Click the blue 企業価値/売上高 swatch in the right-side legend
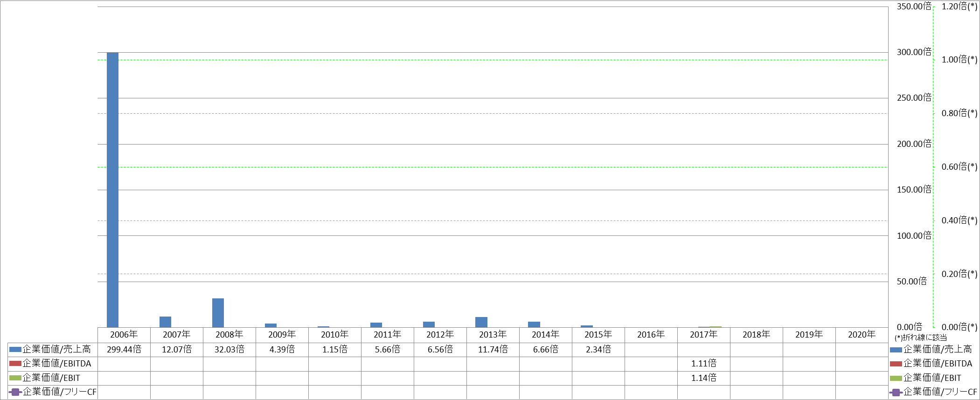Image resolution: width=980 pixels, height=400 pixels. pos(896,349)
